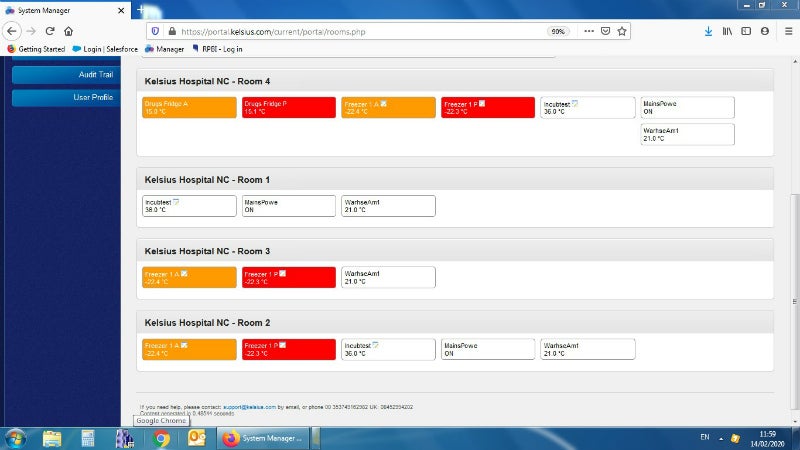Click the red Drugs Fridge P sensor tile
Image resolution: width=800 pixels, height=450 pixels.
[288, 107]
